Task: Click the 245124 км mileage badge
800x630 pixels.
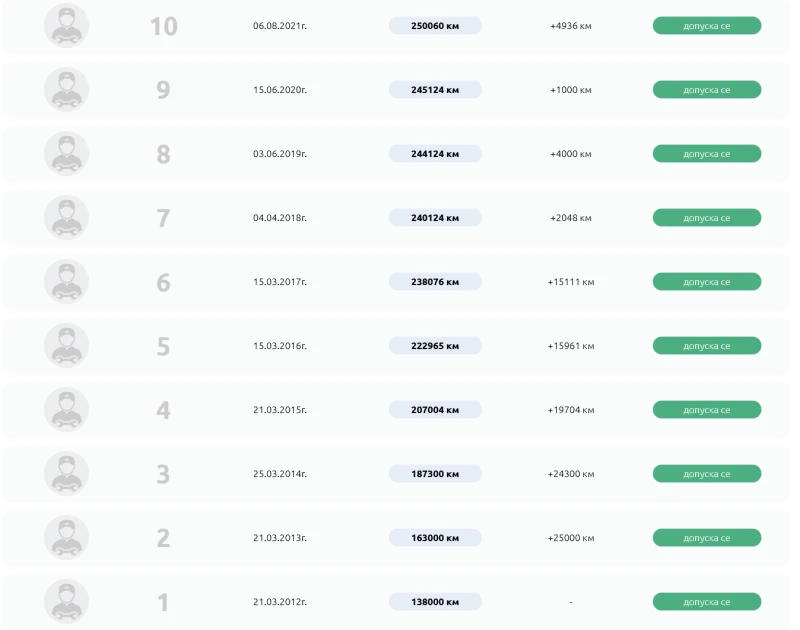Action: tap(435, 90)
